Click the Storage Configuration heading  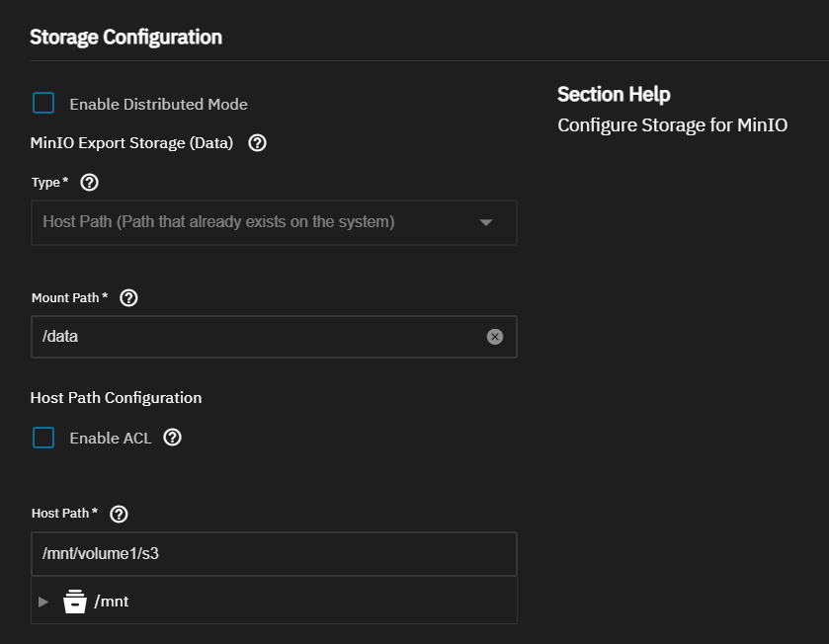click(125, 37)
